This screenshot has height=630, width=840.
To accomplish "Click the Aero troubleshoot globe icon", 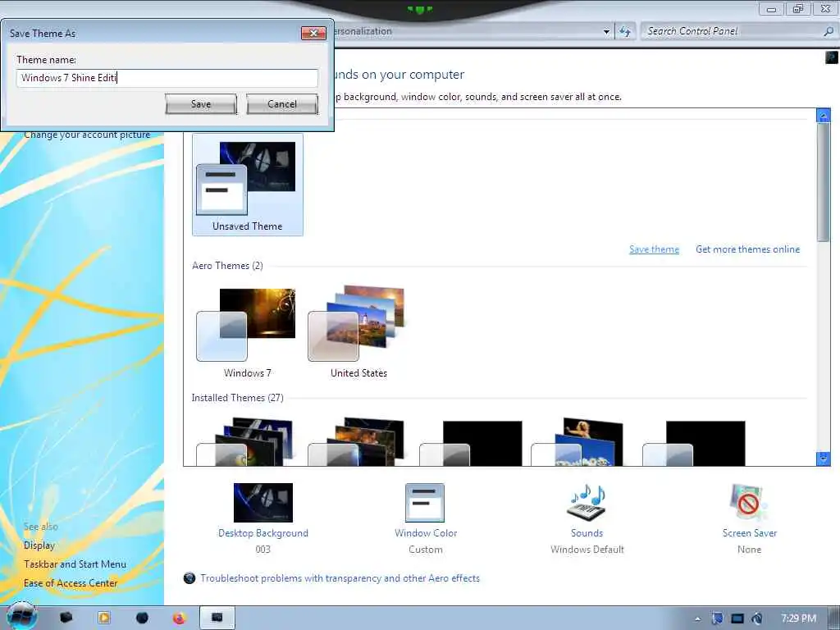I will click(x=189, y=578).
